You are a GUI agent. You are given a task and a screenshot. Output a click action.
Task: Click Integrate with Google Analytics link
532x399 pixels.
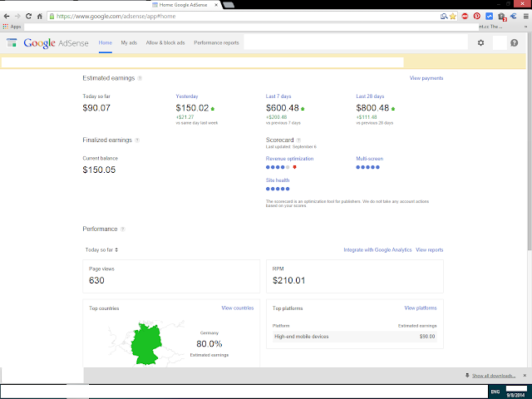377,249
